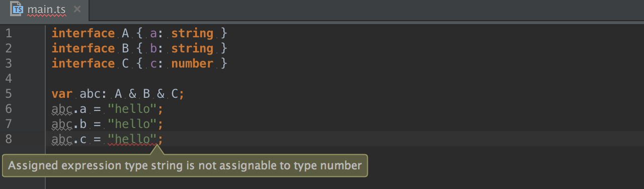Click the 'number' type in interface C

[192, 64]
